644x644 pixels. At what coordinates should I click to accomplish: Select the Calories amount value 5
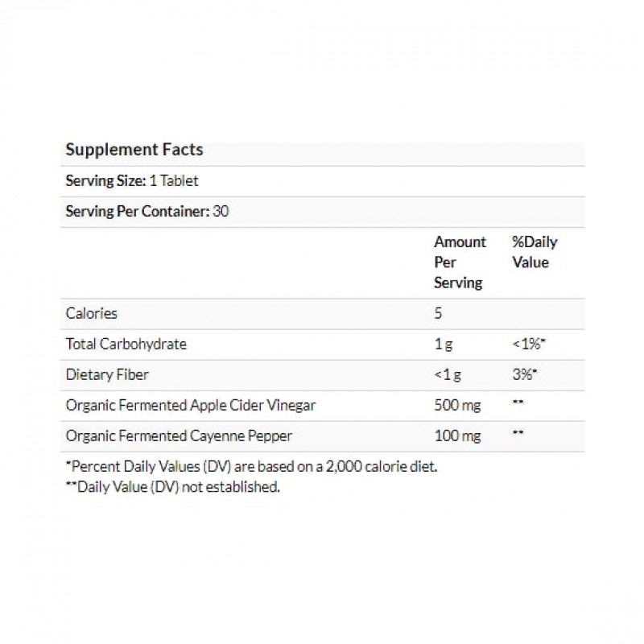pyautogui.click(x=438, y=313)
